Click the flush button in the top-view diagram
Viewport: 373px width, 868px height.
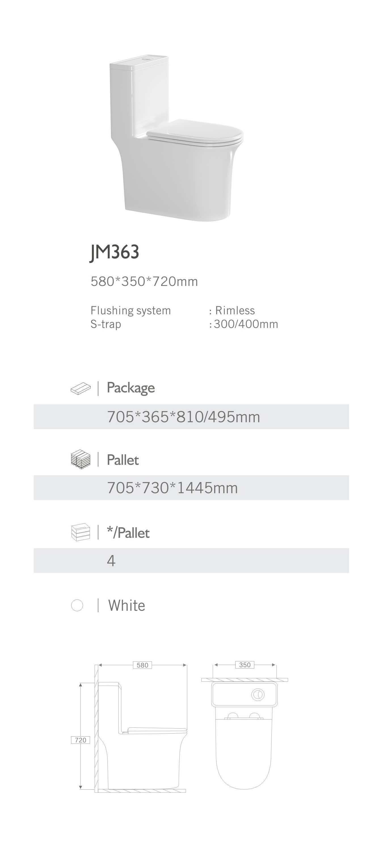click(258, 694)
